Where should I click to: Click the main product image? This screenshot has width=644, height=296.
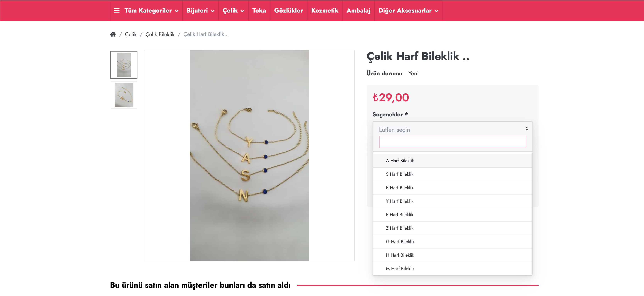249,156
